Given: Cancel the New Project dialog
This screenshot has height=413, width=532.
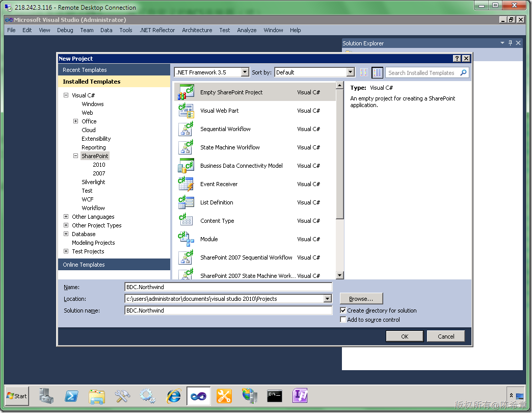Looking at the screenshot, I should point(446,337).
